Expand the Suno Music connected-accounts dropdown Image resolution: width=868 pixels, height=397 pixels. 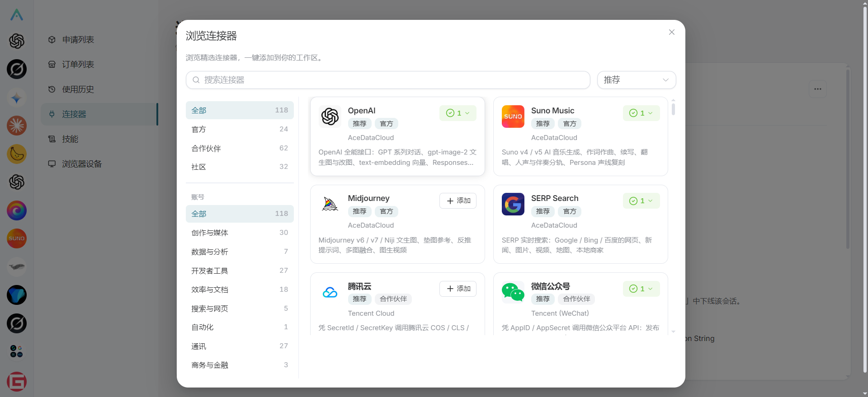642,113
